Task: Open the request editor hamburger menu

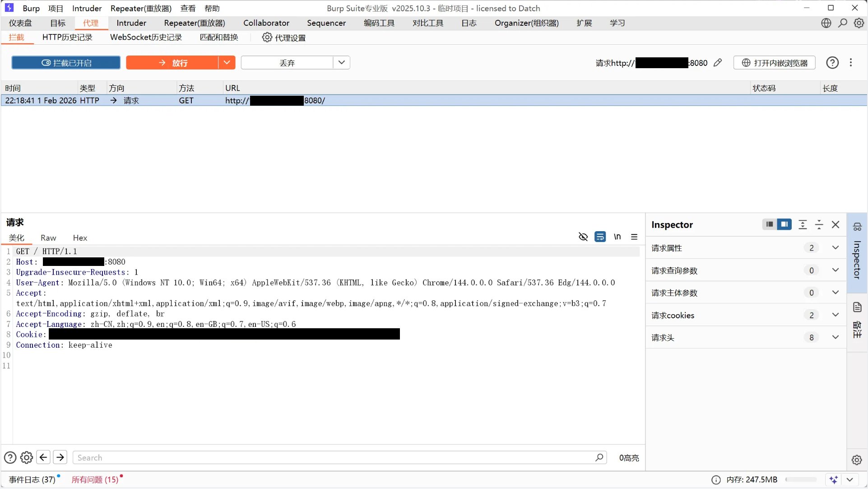Action: (x=634, y=237)
